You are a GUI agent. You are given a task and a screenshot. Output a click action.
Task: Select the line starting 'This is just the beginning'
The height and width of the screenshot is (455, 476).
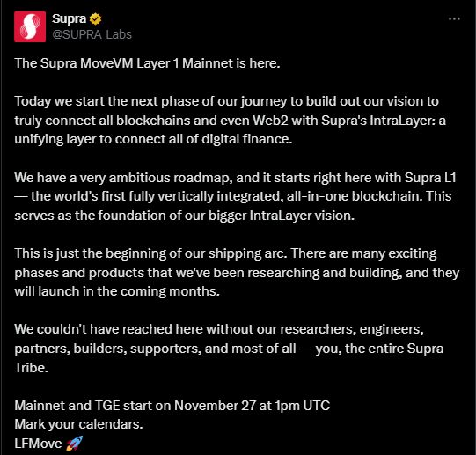click(225, 253)
